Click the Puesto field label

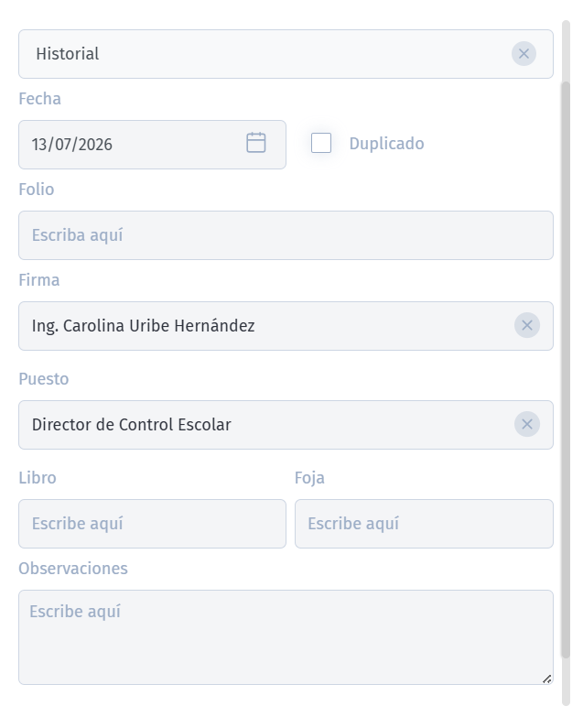[x=44, y=379]
